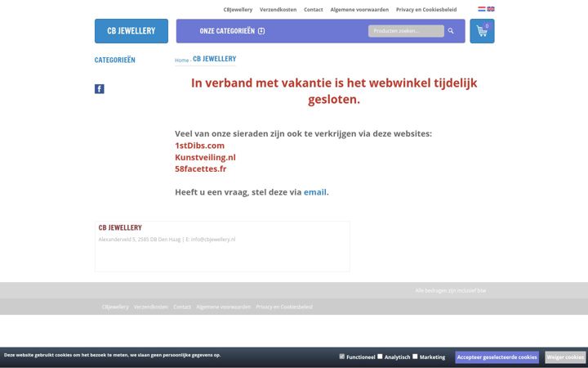This screenshot has height=368, width=588.
Task: Click the CB Jewellery breadcrumb title
Action: point(215,59)
